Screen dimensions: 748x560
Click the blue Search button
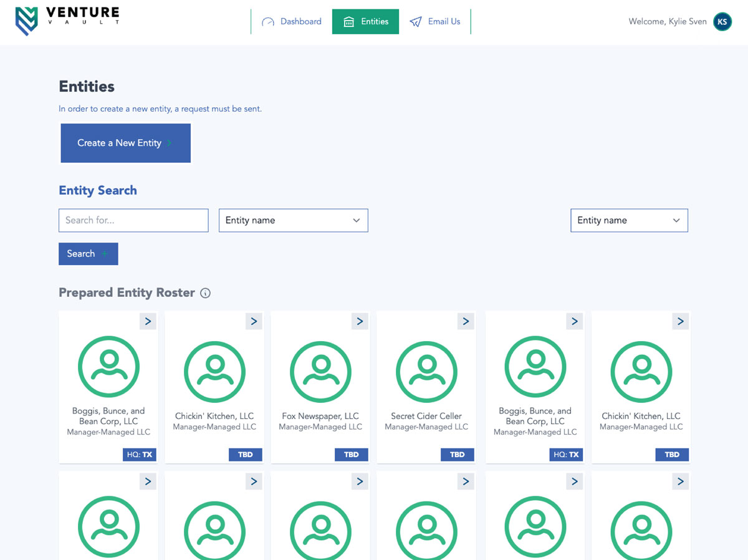point(88,254)
